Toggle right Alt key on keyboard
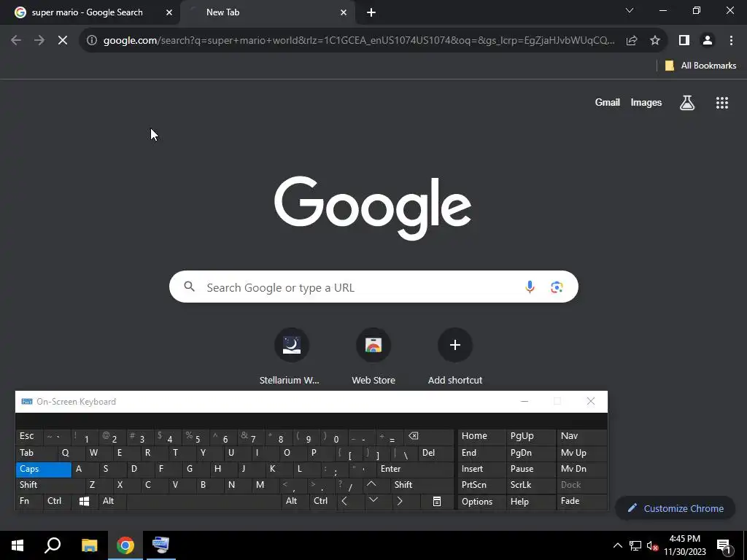This screenshot has height=560, width=747. point(295,501)
